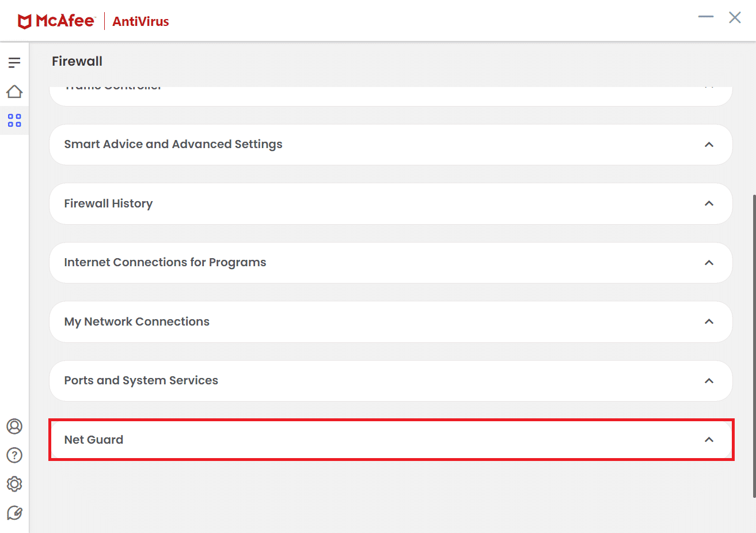Image resolution: width=756 pixels, height=533 pixels.
Task: Toggle chevron for Smart Advice and Advanced Settings
Action: coord(709,145)
